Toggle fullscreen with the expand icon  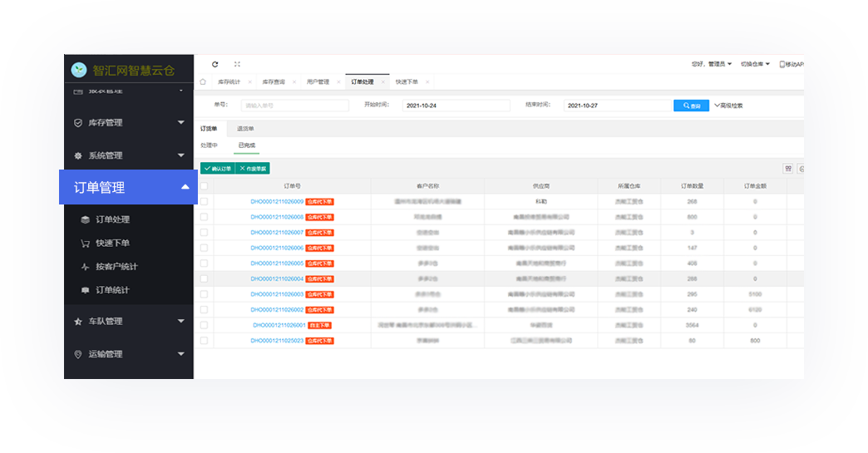[x=237, y=64]
